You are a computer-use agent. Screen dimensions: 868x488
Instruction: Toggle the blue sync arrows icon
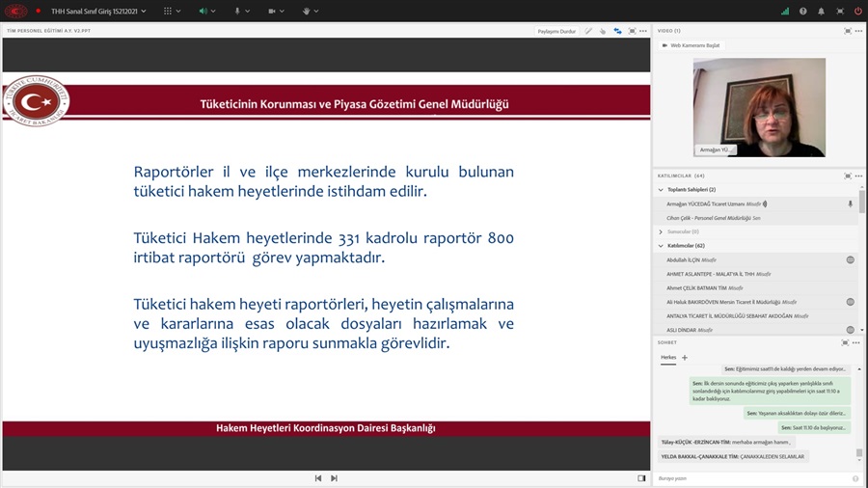point(617,31)
